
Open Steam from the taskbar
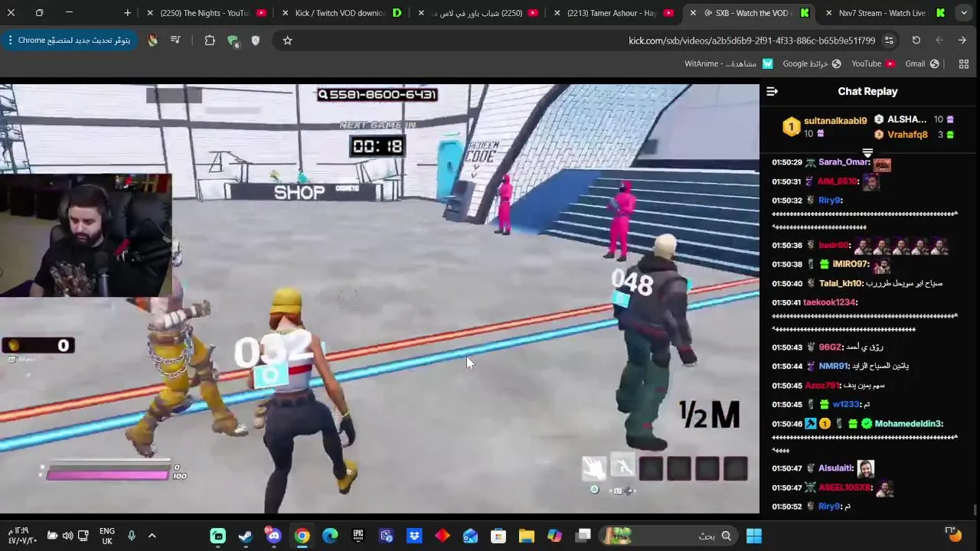[246, 536]
